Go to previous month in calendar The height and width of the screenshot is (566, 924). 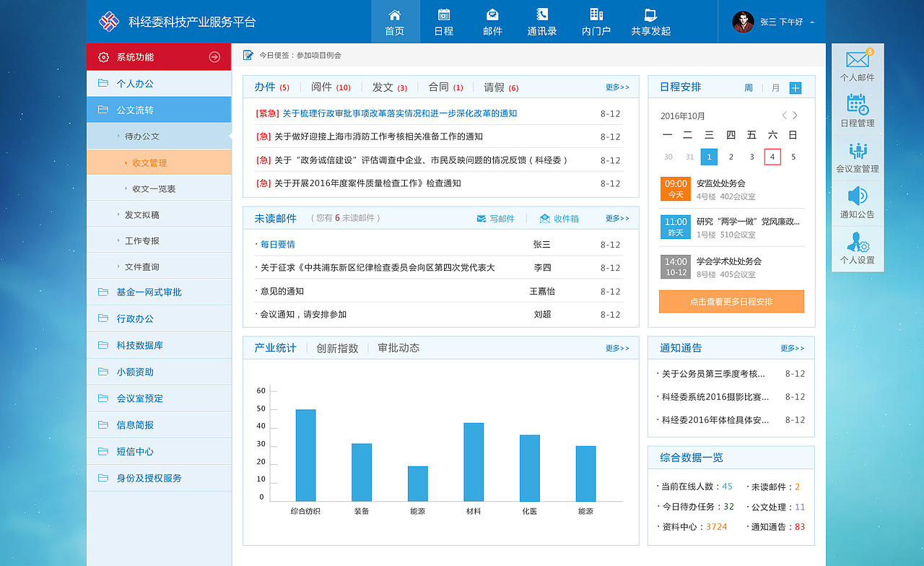click(x=784, y=116)
